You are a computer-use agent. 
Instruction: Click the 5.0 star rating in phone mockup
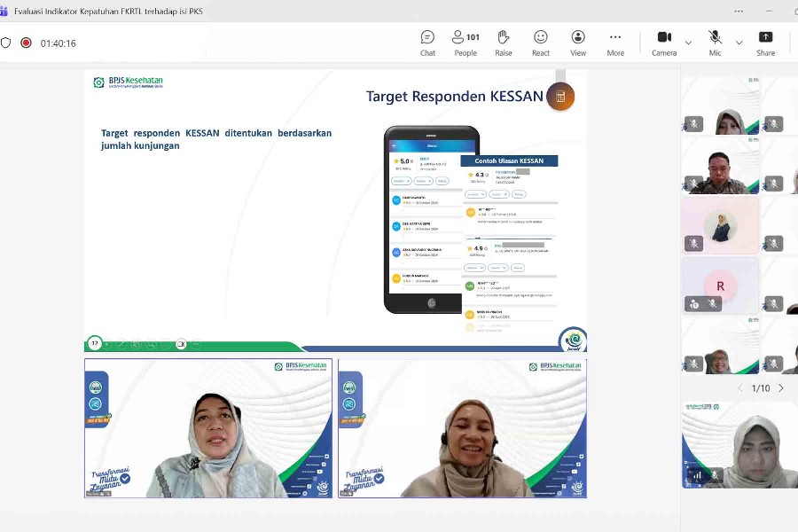coord(403,161)
